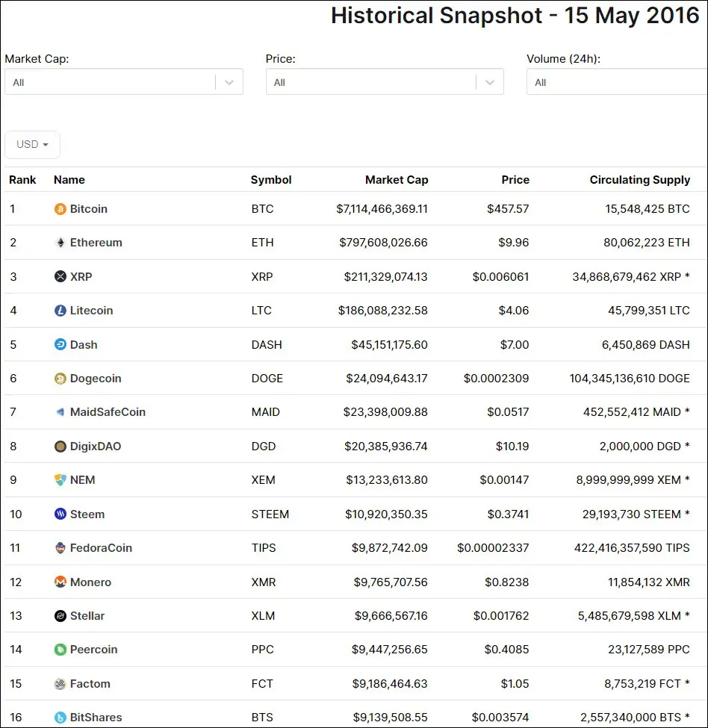Sort table by Name column header

[x=69, y=180]
